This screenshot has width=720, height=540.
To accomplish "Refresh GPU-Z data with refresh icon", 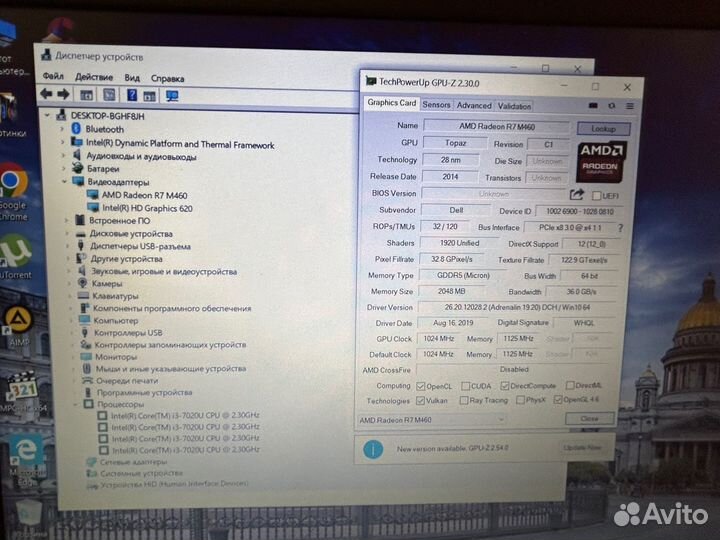I will pos(612,106).
